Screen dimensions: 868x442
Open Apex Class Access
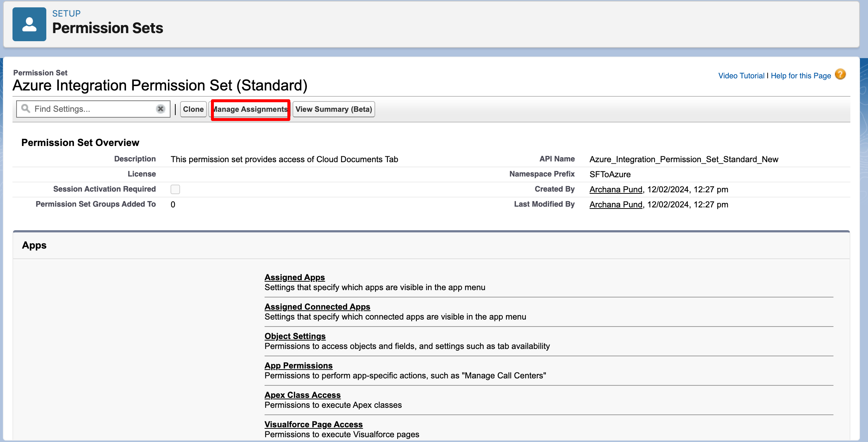302,395
